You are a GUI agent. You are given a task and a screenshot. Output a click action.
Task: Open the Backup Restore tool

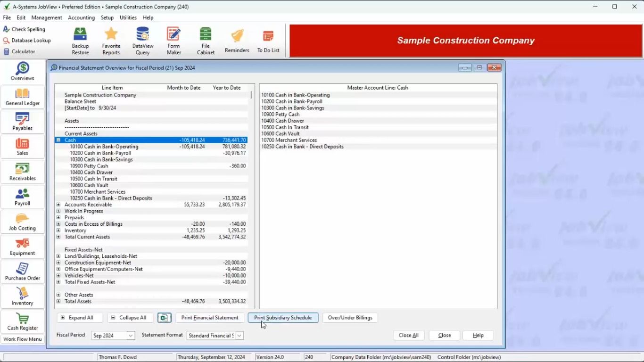coord(80,41)
